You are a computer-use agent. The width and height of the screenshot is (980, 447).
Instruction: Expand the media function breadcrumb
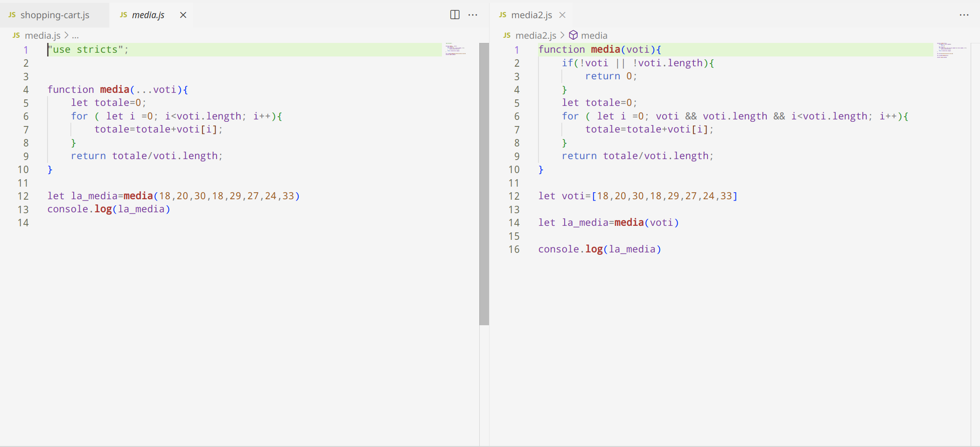pos(594,35)
